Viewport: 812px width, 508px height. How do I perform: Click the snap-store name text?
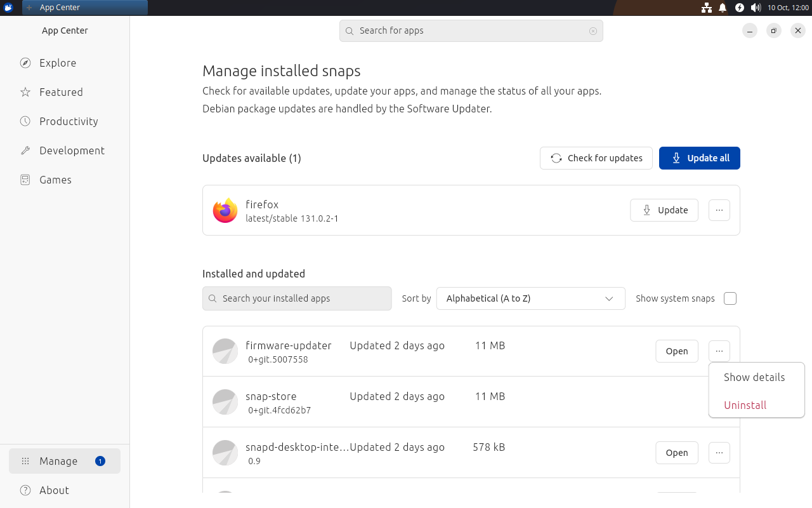pos(271,396)
